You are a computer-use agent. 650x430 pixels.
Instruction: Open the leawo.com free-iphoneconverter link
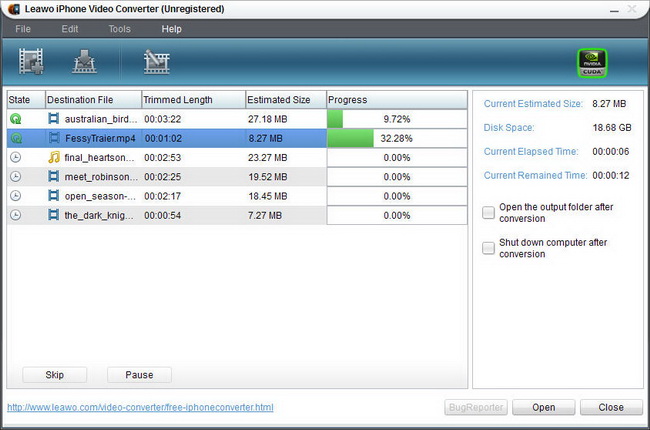tap(140, 407)
